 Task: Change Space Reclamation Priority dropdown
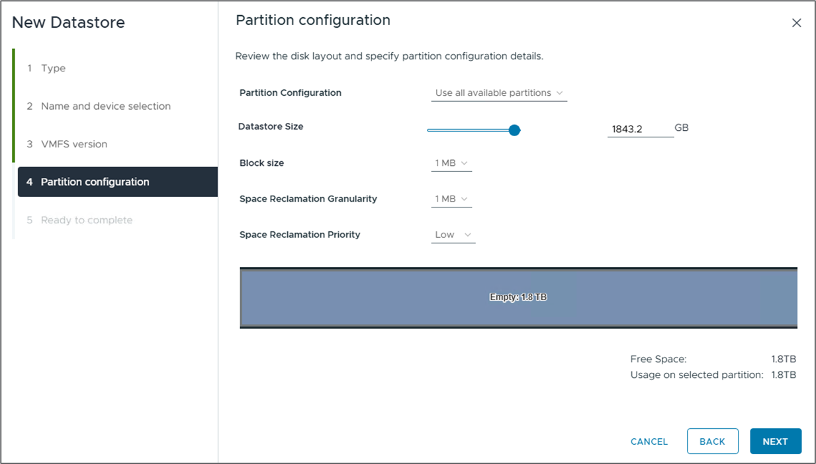click(x=453, y=235)
